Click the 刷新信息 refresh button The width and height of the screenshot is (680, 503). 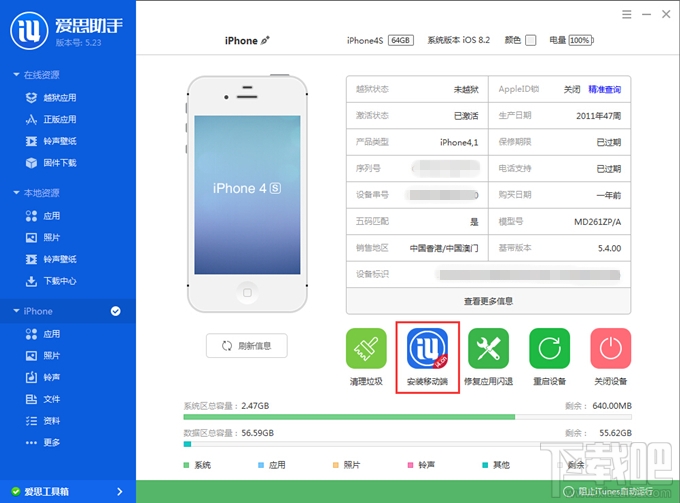pos(246,346)
